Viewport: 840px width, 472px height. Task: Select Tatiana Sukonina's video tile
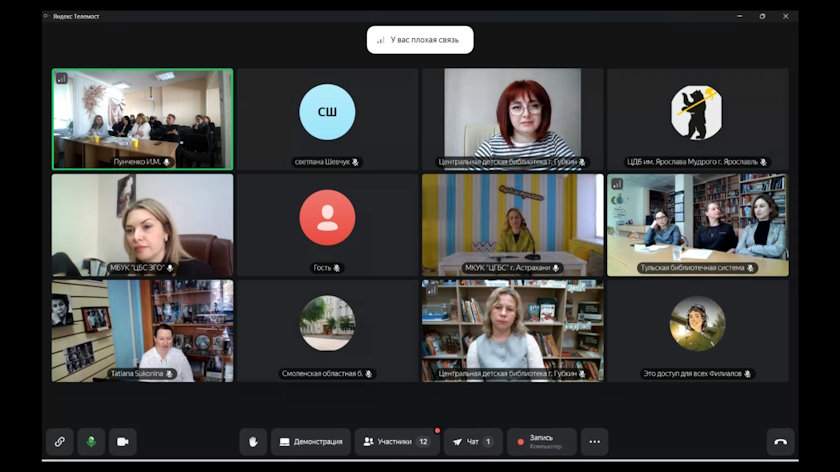(142, 330)
